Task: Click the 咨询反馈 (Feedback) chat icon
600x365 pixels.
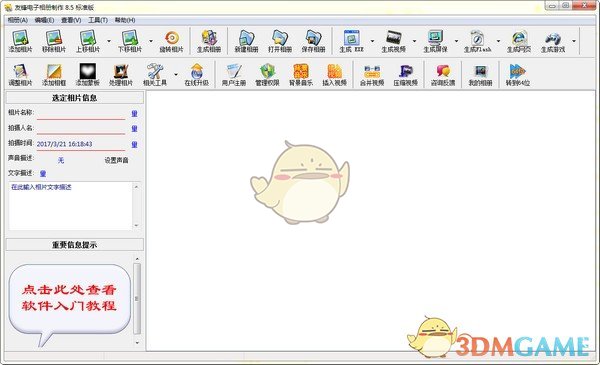Action: tap(443, 75)
